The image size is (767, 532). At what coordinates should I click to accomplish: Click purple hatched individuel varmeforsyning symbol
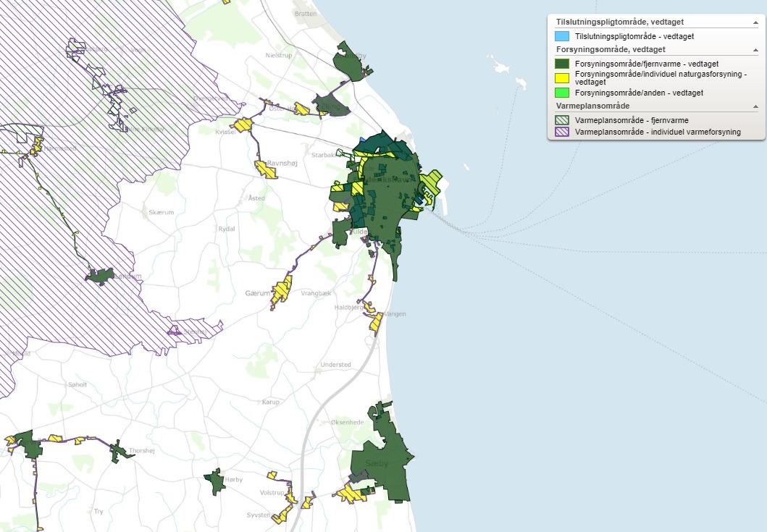pos(561,132)
